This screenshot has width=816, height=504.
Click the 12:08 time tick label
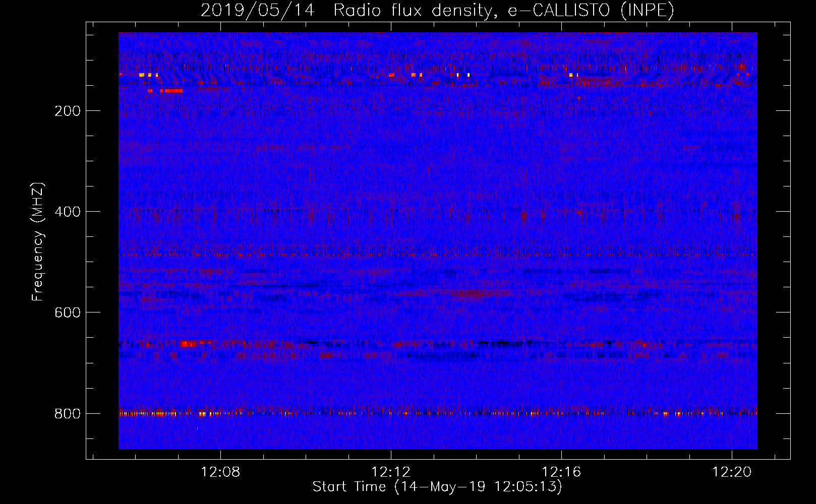pos(220,472)
